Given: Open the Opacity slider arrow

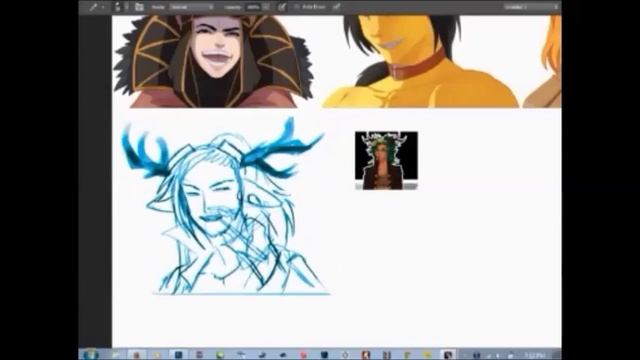Looking at the screenshot, I should [x=266, y=7].
